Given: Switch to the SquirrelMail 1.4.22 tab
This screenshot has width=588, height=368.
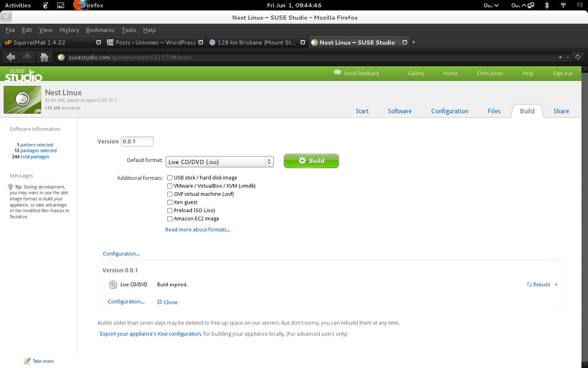Looking at the screenshot, I should [x=53, y=43].
